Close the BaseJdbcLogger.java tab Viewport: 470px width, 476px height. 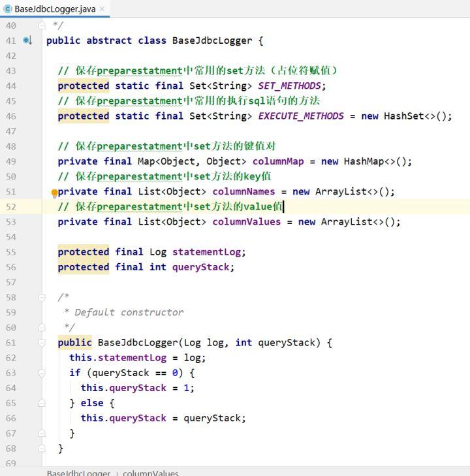tap(102, 9)
